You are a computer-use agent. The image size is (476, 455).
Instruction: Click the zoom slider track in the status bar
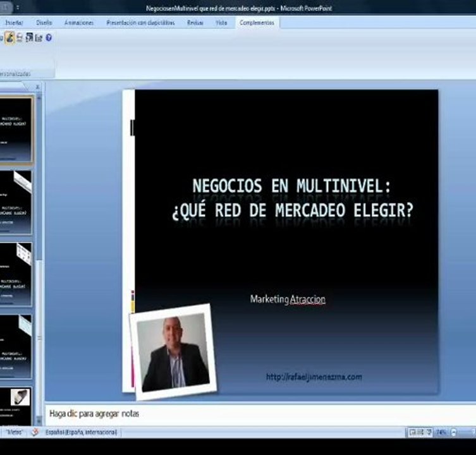pyautogui.click(x=468, y=432)
